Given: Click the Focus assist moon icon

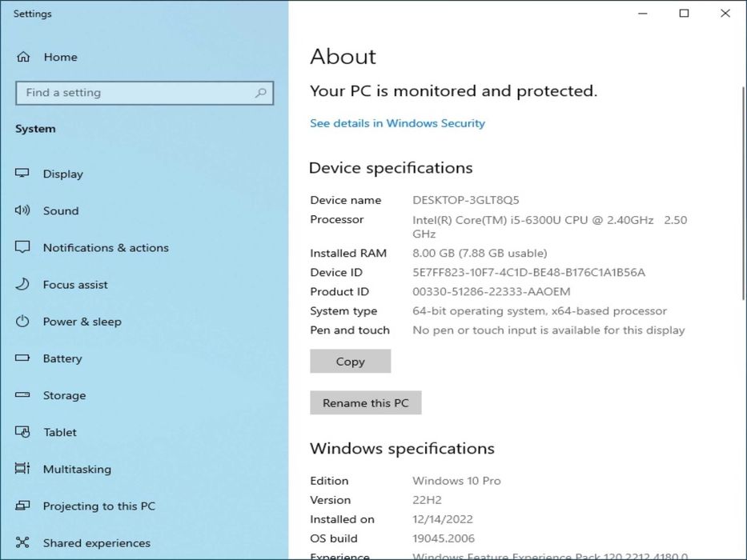Looking at the screenshot, I should pos(22,284).
